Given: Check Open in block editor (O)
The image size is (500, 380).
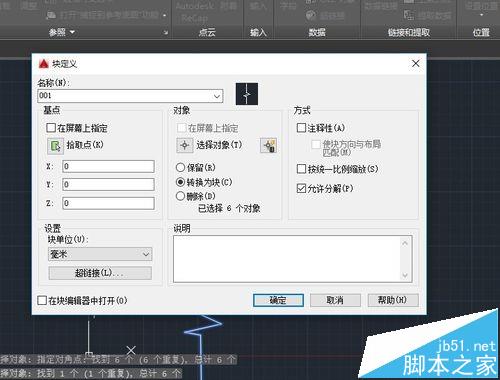Looking at the screenshot, I should click(x=42, y=300).
